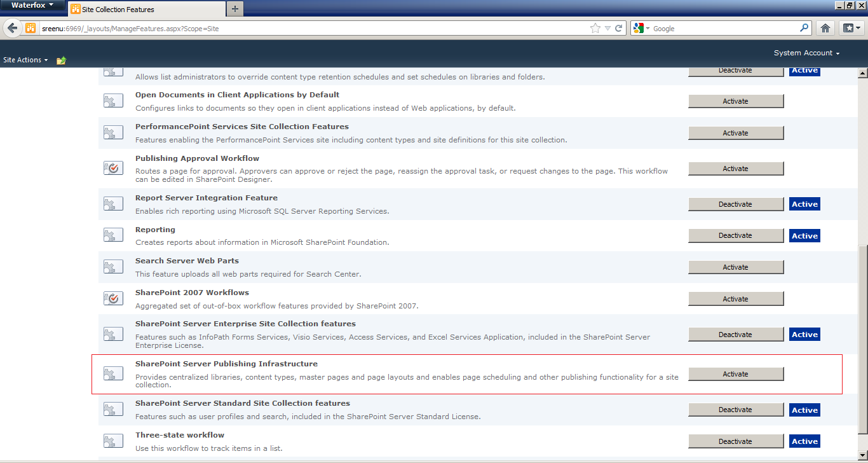Viewport: 868px width, 463px height.
Task: Click the Publishing Approval Workflow icon
Action: tap(113, 168)
